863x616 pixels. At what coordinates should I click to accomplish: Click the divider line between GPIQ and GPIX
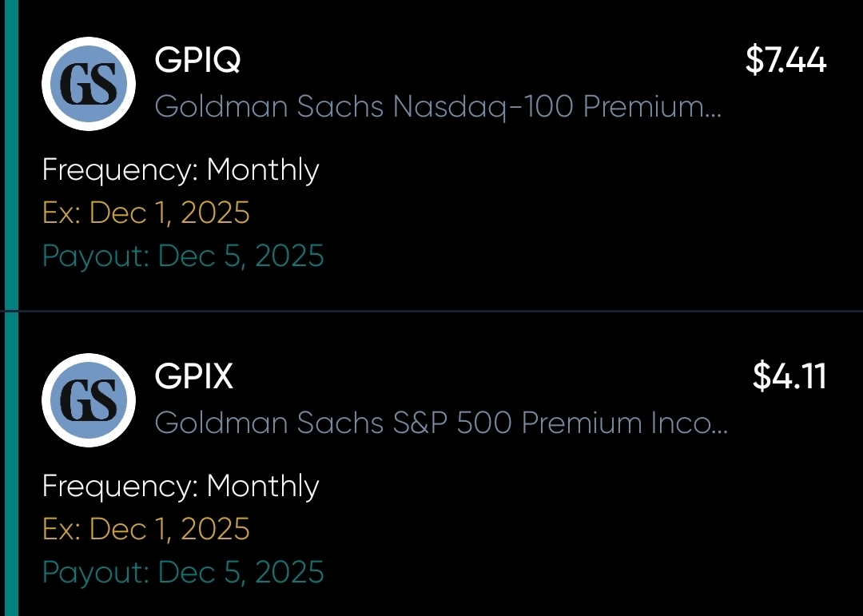pos(431,311)
